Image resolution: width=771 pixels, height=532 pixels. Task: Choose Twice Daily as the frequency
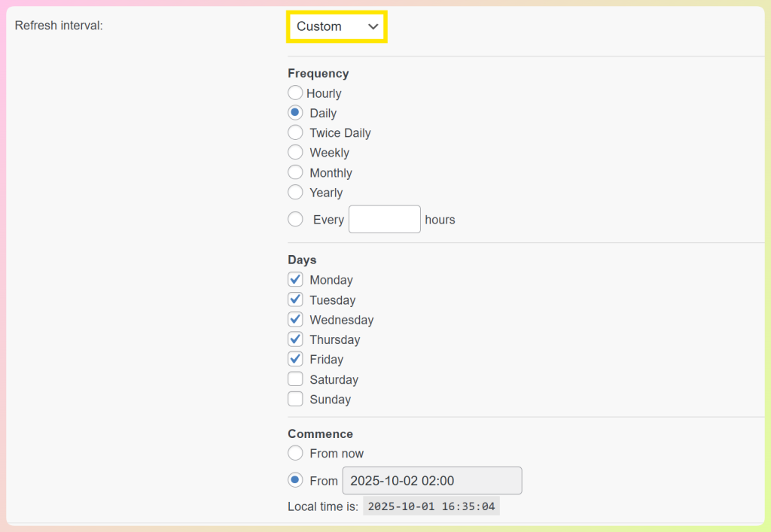[x=295, y=132]
